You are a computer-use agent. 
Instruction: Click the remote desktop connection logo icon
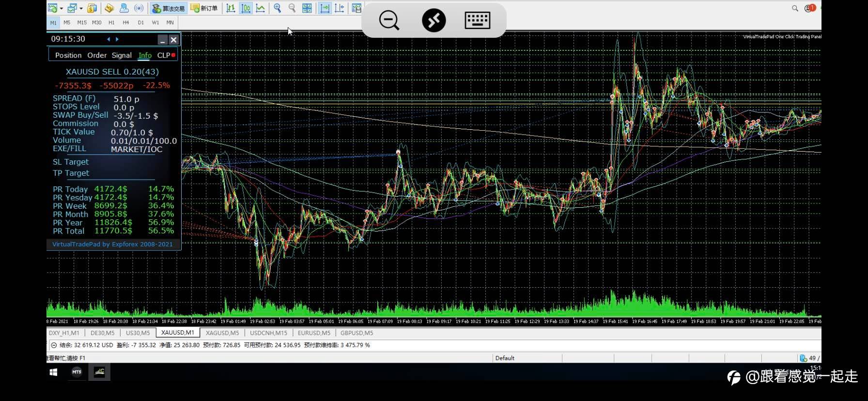tap(434, 20)
